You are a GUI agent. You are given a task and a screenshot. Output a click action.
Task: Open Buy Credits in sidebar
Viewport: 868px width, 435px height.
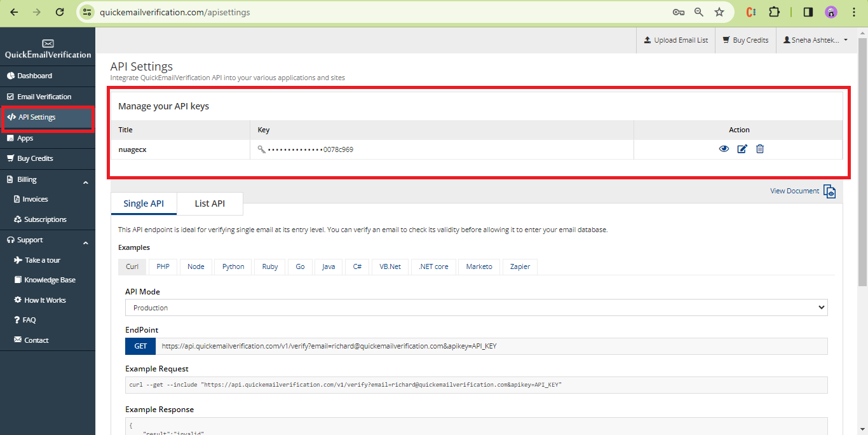pyautogui.click(x=48, y=158)
